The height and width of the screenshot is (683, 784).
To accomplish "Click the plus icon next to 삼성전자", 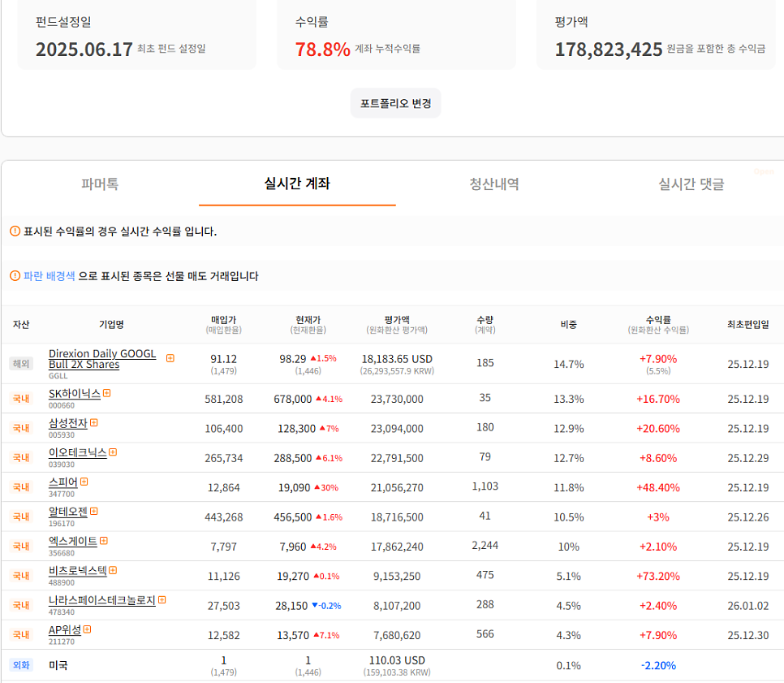I will 94,422.
